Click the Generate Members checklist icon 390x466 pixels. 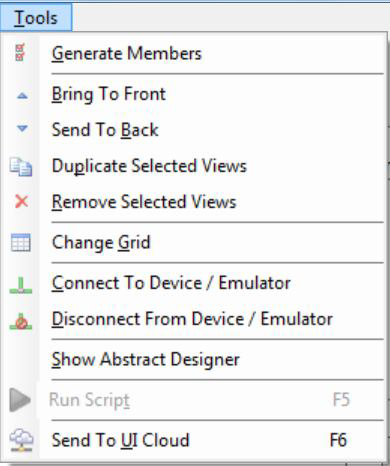pyautogui.click(x=20, y=52)
